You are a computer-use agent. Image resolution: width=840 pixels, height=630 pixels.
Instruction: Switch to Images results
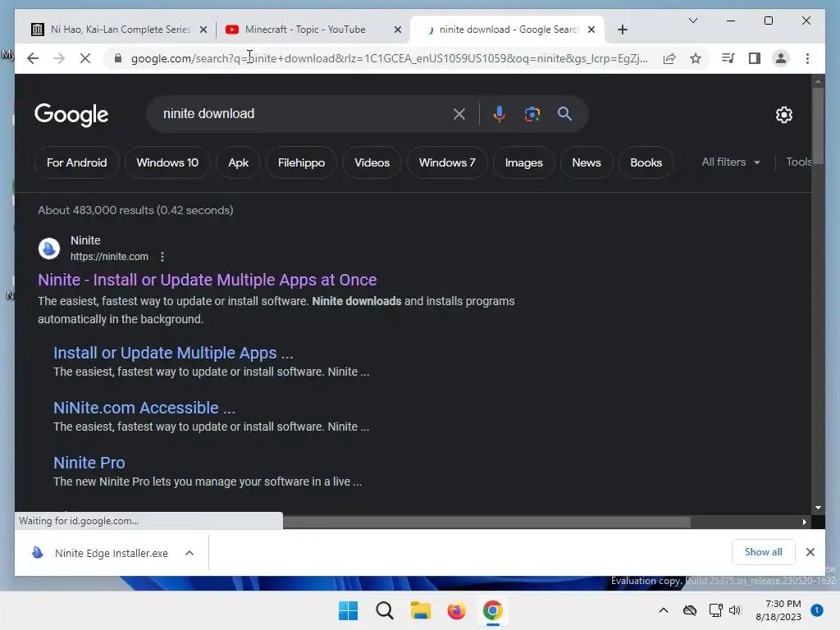524,163
